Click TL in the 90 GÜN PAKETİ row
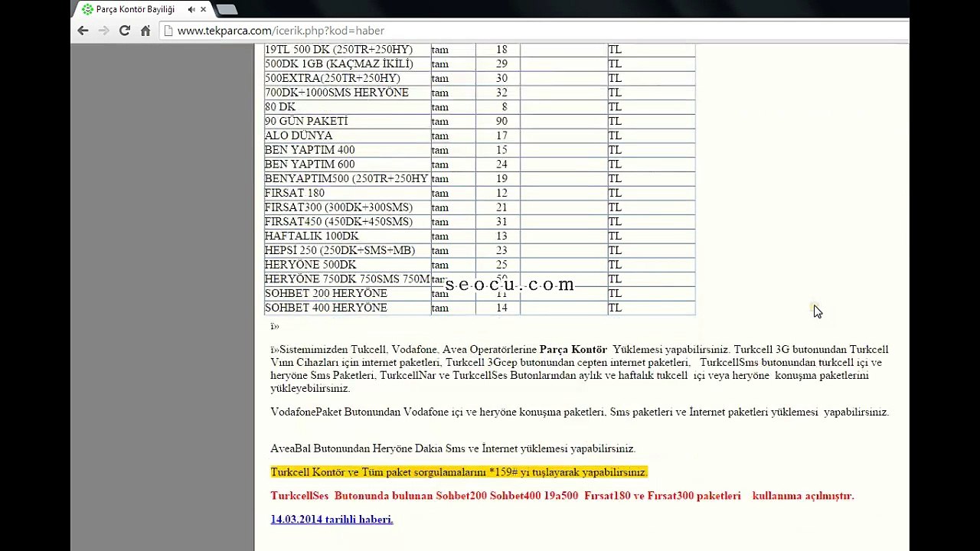The image size is (980, 551). (x=615, y=122)
